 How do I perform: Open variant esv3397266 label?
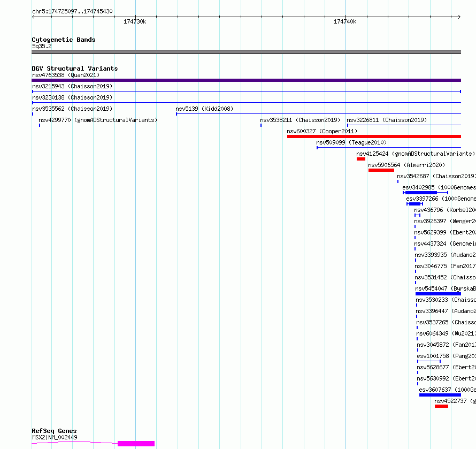[441, 199]
